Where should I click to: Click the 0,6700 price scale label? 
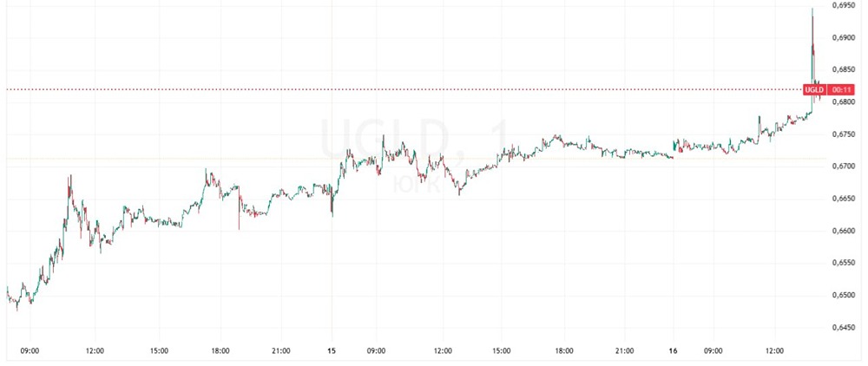[x=844, y=167]
